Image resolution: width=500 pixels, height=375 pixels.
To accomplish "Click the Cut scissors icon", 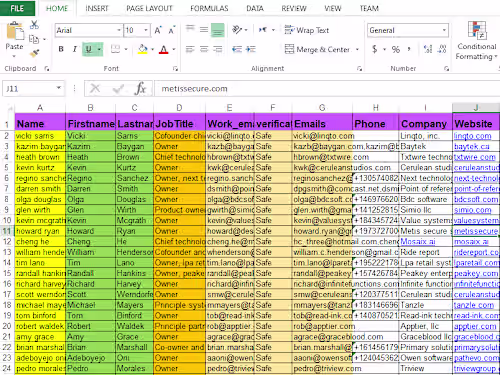I will point(34,25).
